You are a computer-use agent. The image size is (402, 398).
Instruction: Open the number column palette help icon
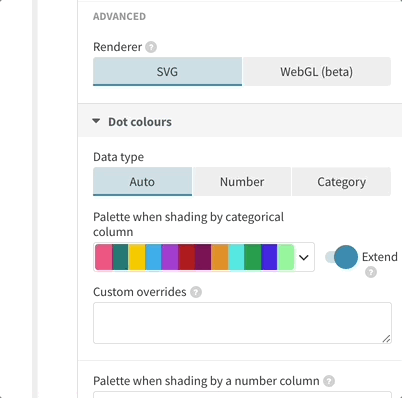pyautogui.click(x=329, y=381)
